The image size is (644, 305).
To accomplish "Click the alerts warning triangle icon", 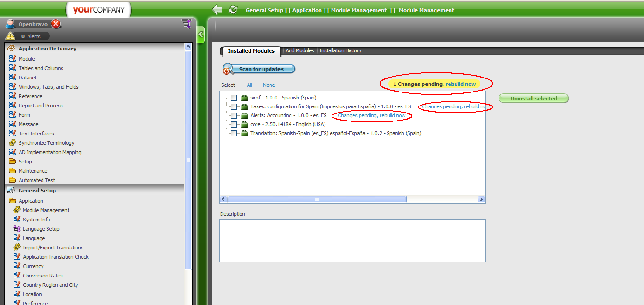I will pyautogui.click(x=10, y=36).
